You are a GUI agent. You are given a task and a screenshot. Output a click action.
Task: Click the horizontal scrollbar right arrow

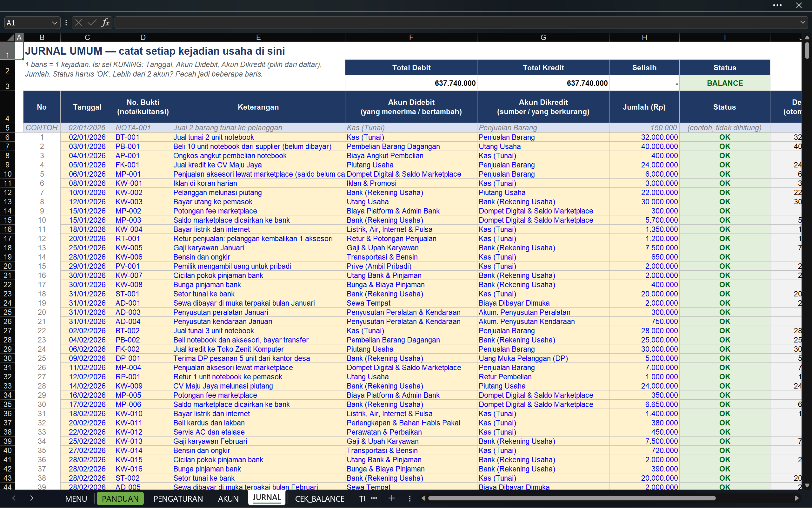tap(796, 498)
